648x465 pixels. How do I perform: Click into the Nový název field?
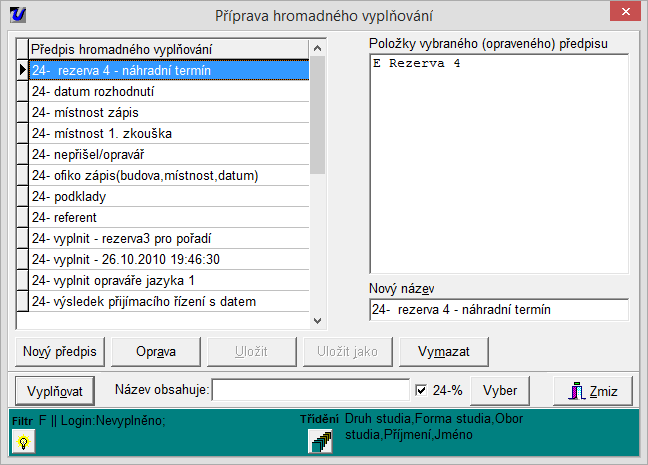click(x=498, y=310)
